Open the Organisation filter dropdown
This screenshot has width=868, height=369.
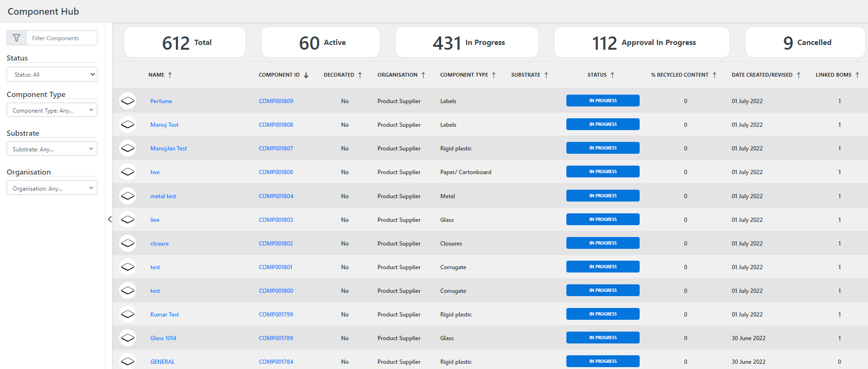pyautogui.click(x=52, y=188)
